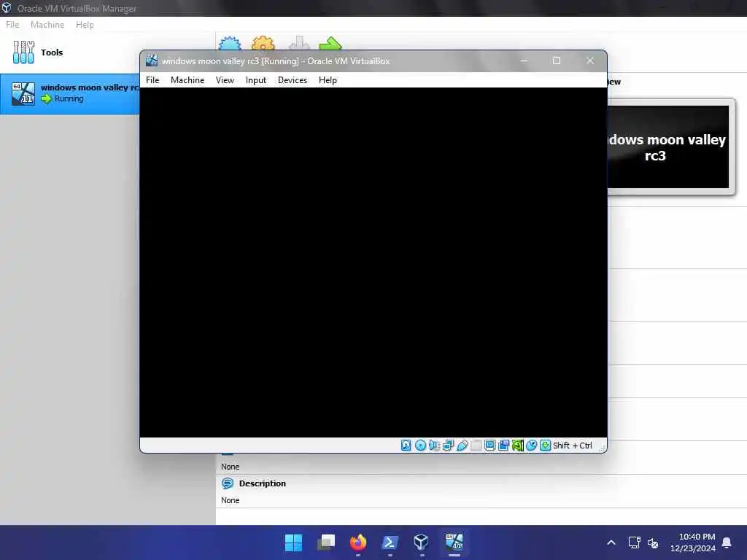Screen dimensions: 747x560
Task: Open Task View from taskbar
Action: (326, 542)
